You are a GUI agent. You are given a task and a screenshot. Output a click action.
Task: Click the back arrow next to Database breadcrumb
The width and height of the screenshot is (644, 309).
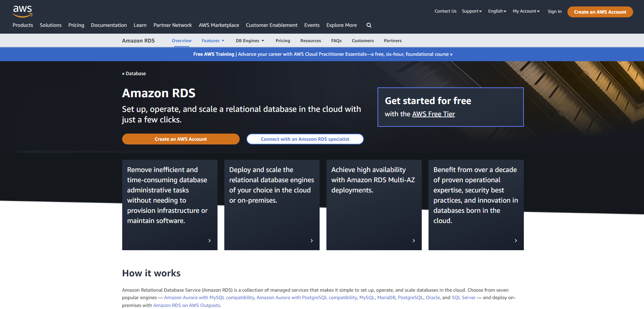coord(123,73)
